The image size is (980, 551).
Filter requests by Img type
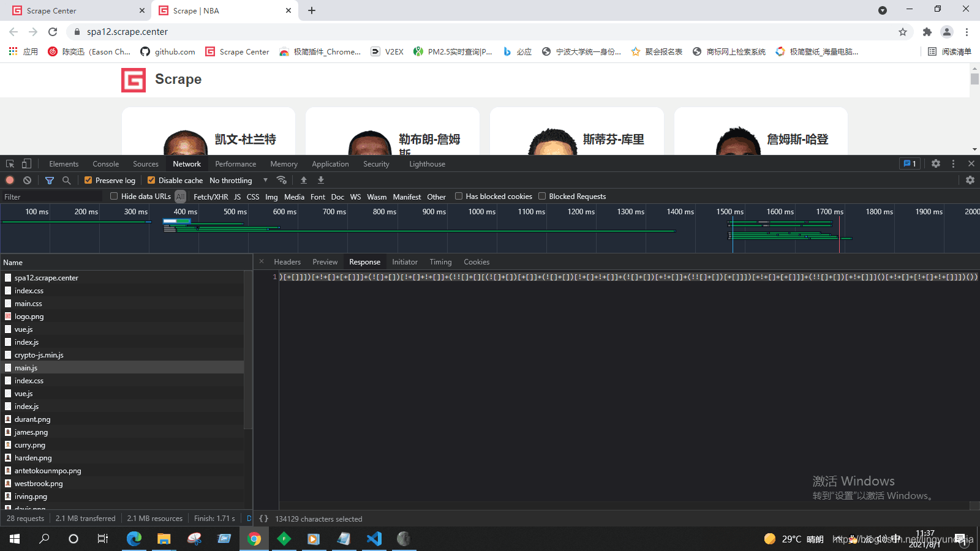[x=271, y=197]
